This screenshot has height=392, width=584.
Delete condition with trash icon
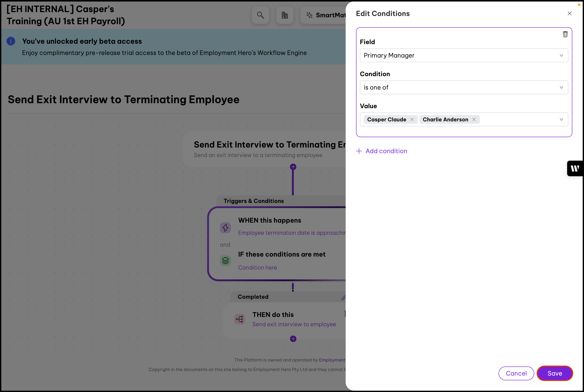[565, 34]
